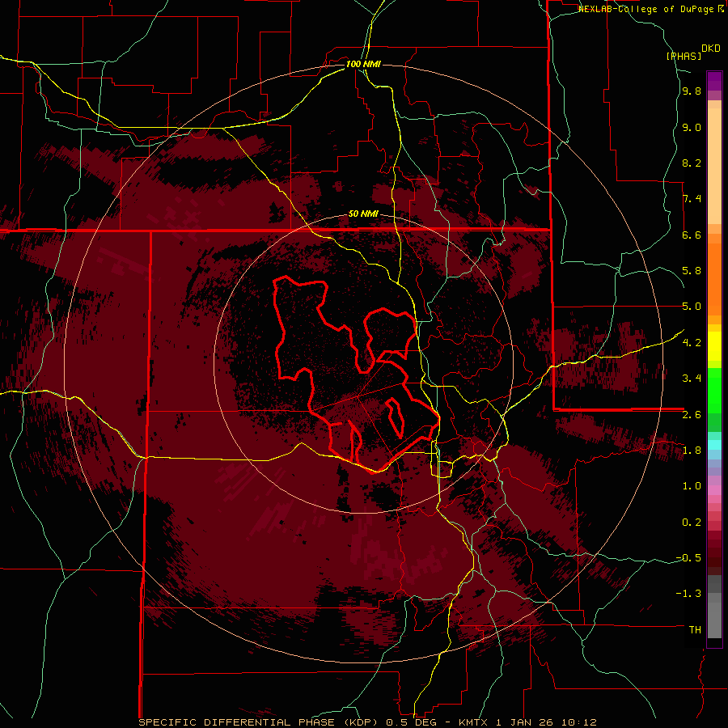Image resolution: width=728 pixels, height=728 pixels.
Task: Pick the cyan band beside 1.8
Action: pyautogui.click(x=714, y=445)
